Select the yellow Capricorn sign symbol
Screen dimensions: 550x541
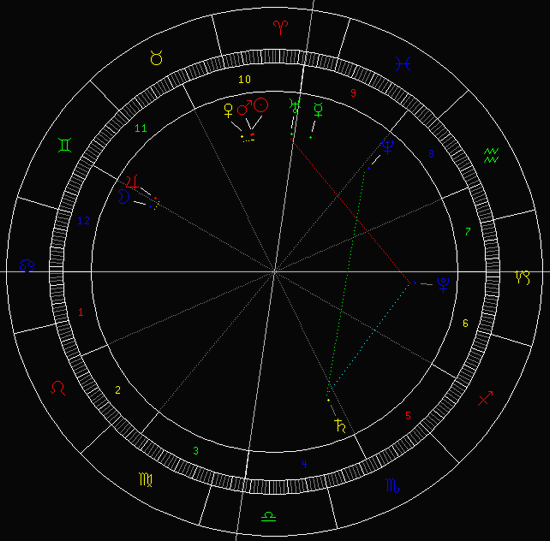(523, 278)
